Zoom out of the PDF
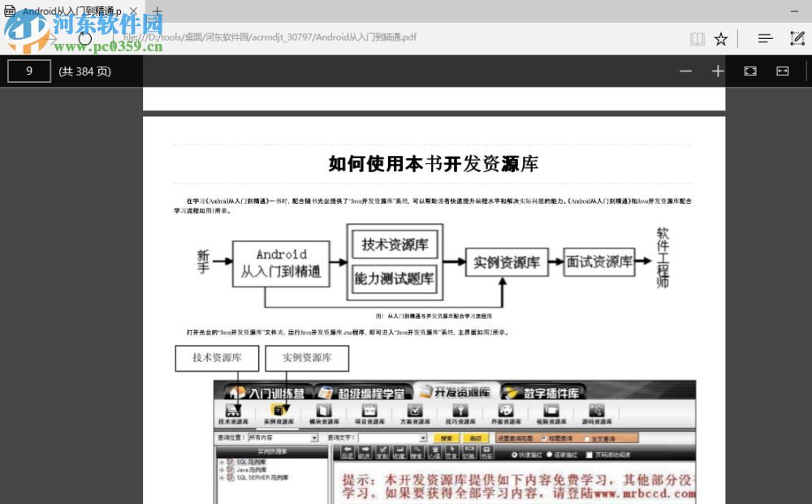This screenshot has height=504, width=812. point(685,71)
